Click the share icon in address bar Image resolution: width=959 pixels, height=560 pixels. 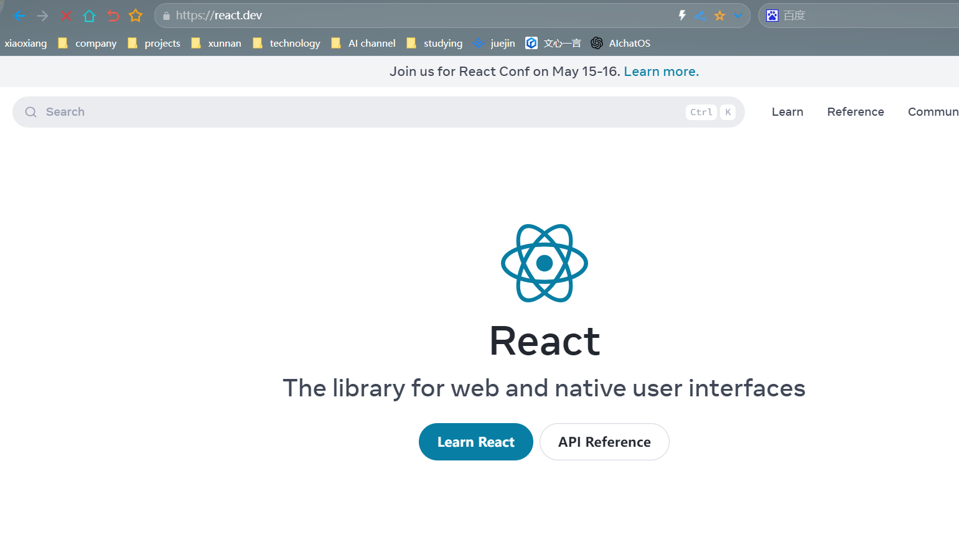click(x=700, y=16)
